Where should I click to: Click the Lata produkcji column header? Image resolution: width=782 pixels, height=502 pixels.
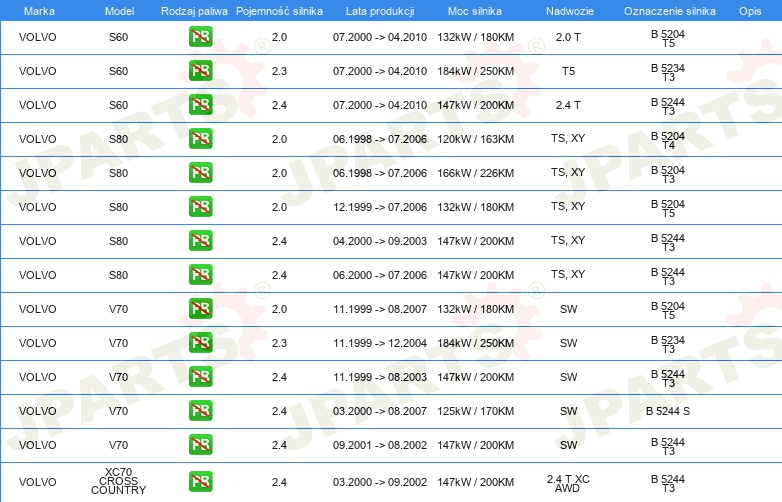click(x=380, y=11)
